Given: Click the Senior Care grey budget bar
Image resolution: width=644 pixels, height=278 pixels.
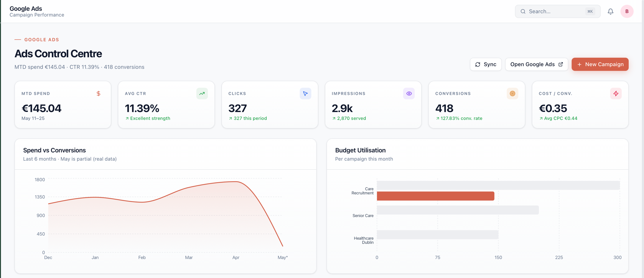Looking at the screenshot, I should (x=458, y=210).
